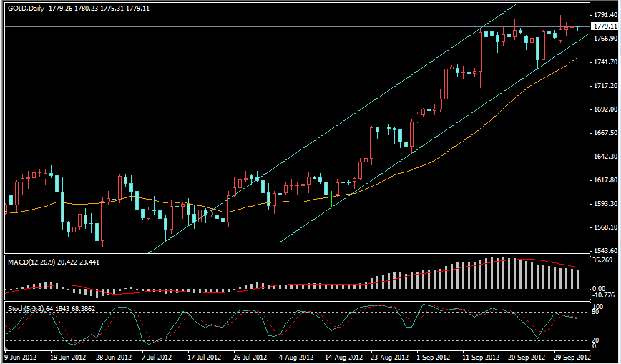Click the 11 Sep 2012 date label

(x=480, y=357)
